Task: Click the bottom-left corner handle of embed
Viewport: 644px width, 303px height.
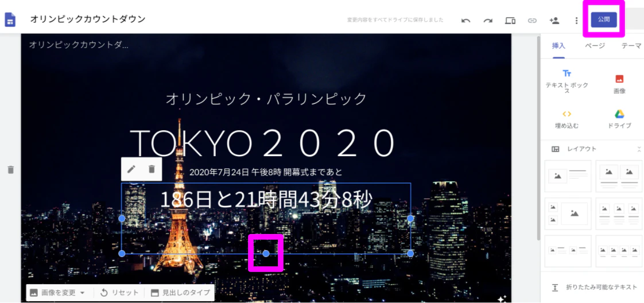Action: (x=122, y=254)
